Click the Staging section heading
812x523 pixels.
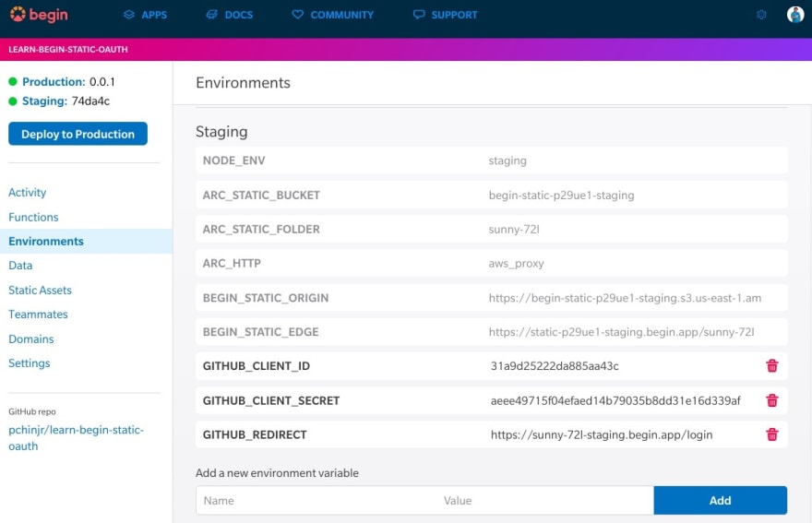[221, 132]
